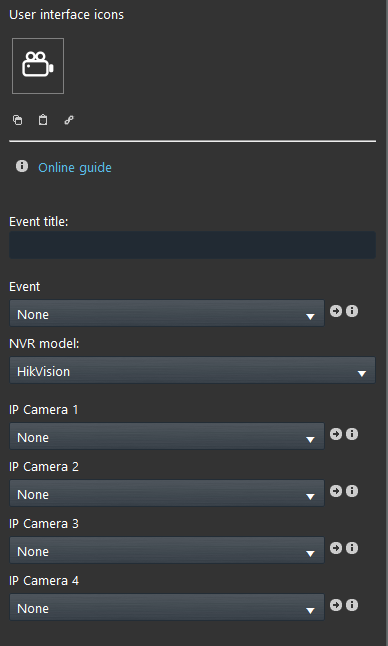This screenshot has width=388, height=646.
Task: Click the info icon beside Online guide
Action: 22,166
